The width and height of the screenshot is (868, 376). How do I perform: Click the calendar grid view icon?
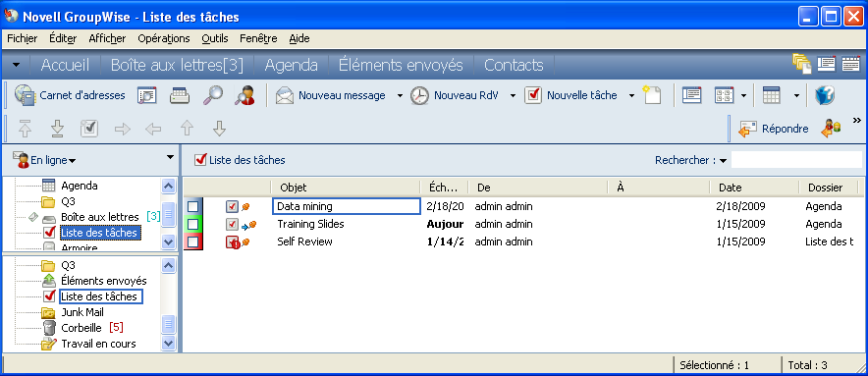click(771, 95)
